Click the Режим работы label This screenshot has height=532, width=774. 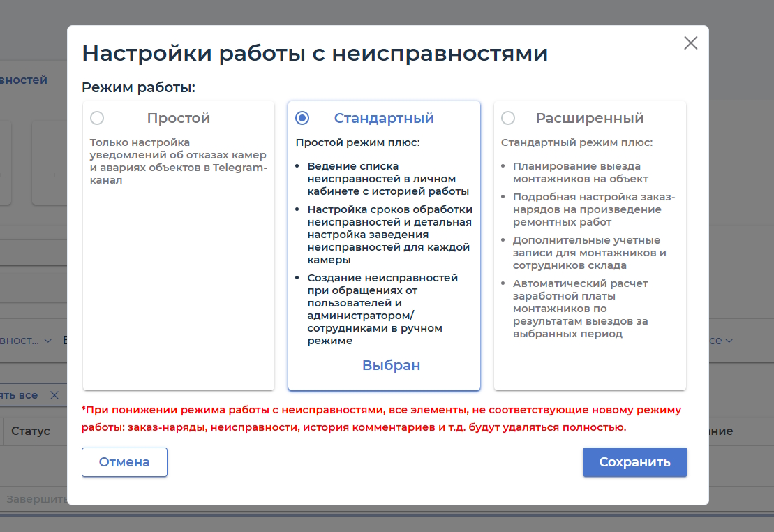point(138,87)
